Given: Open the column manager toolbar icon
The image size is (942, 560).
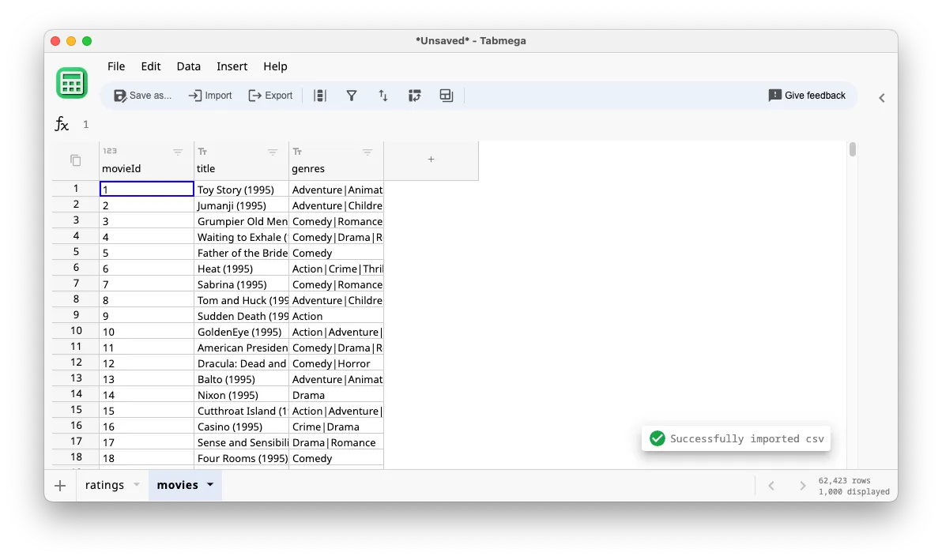Looking at the screenshot, I should pyautogui.click(x=320, y=95).
